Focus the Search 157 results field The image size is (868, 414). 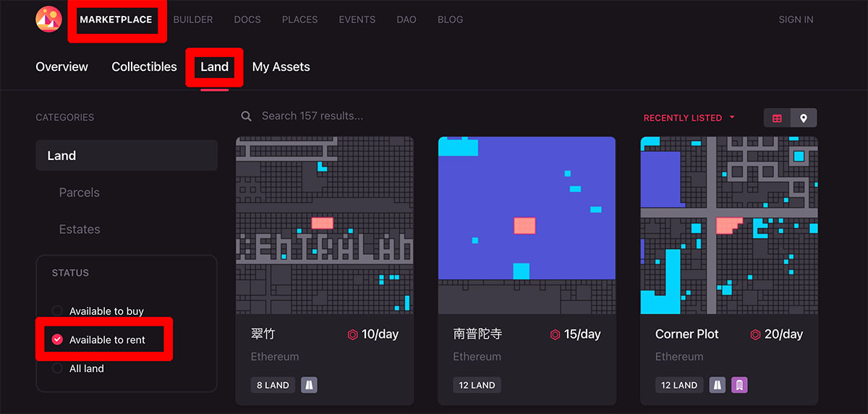click(434, 116)
